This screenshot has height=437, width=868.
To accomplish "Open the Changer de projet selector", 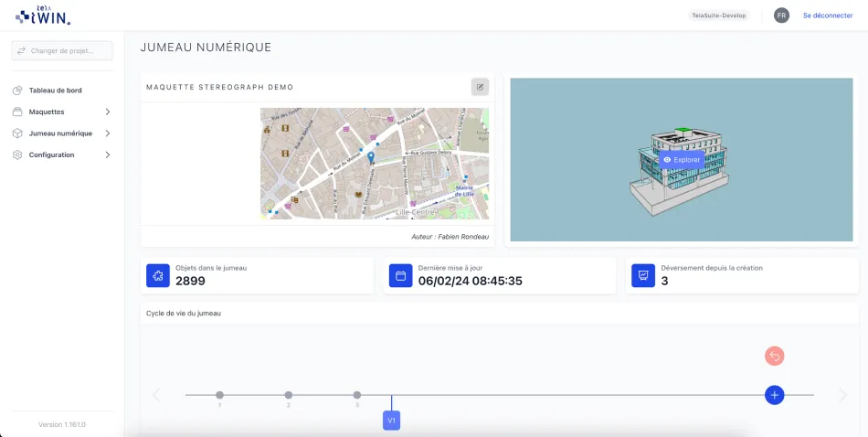I will tap(62, 51).
